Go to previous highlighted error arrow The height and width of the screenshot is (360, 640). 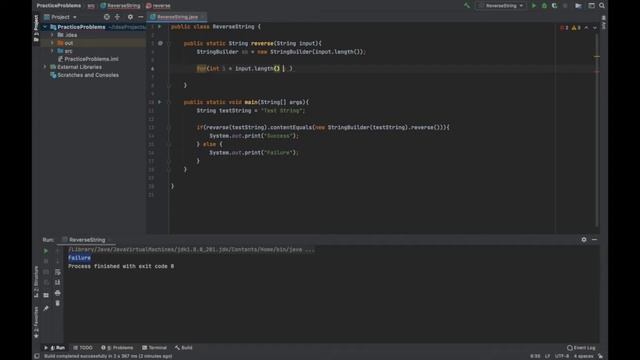point(587,28)
